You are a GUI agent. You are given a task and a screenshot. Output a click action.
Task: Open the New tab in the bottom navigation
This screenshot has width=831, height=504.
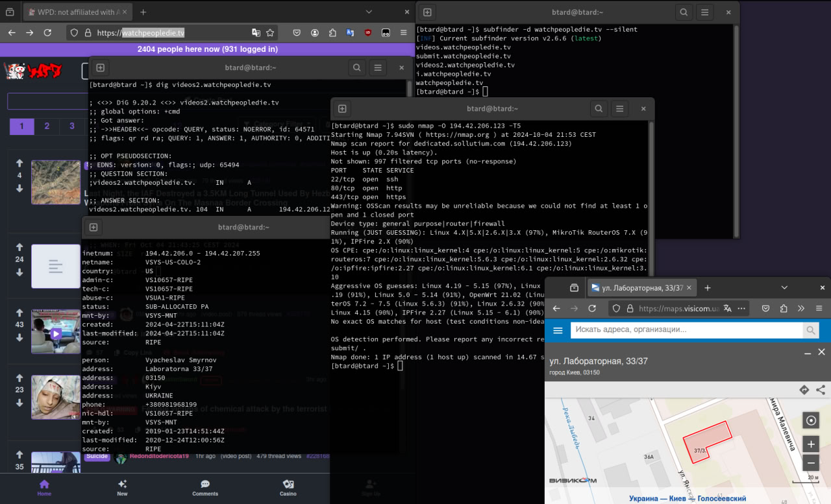pyautogui.click(x=122, y=488)
